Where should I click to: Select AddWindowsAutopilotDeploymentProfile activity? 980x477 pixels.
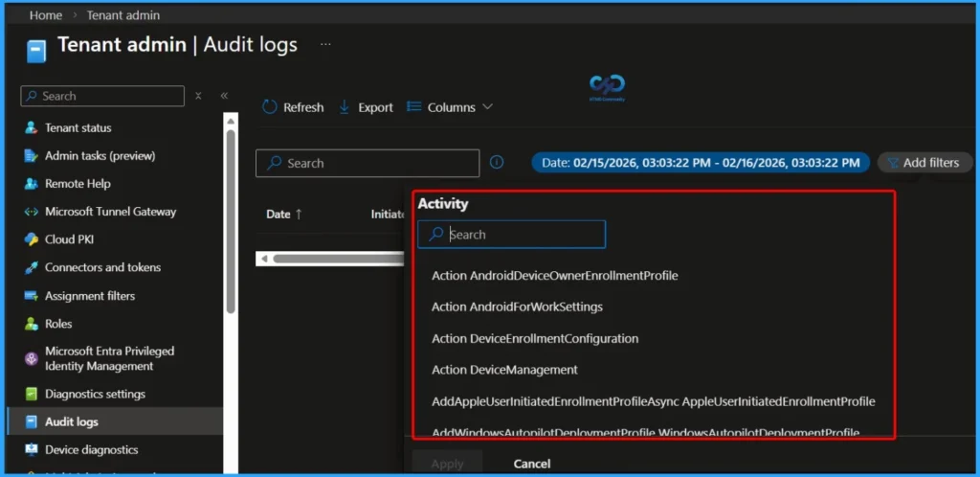646,433
